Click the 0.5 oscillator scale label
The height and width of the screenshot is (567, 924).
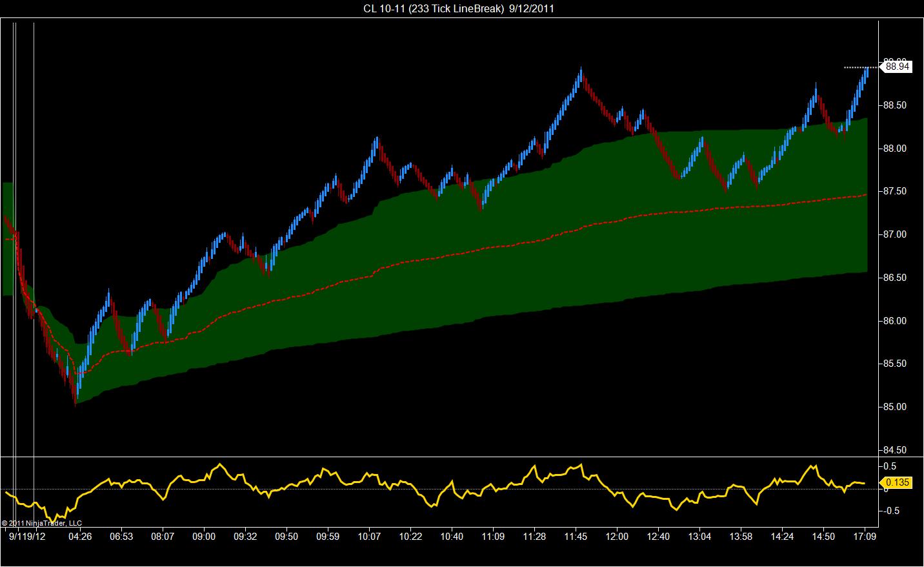click(890, 466)
